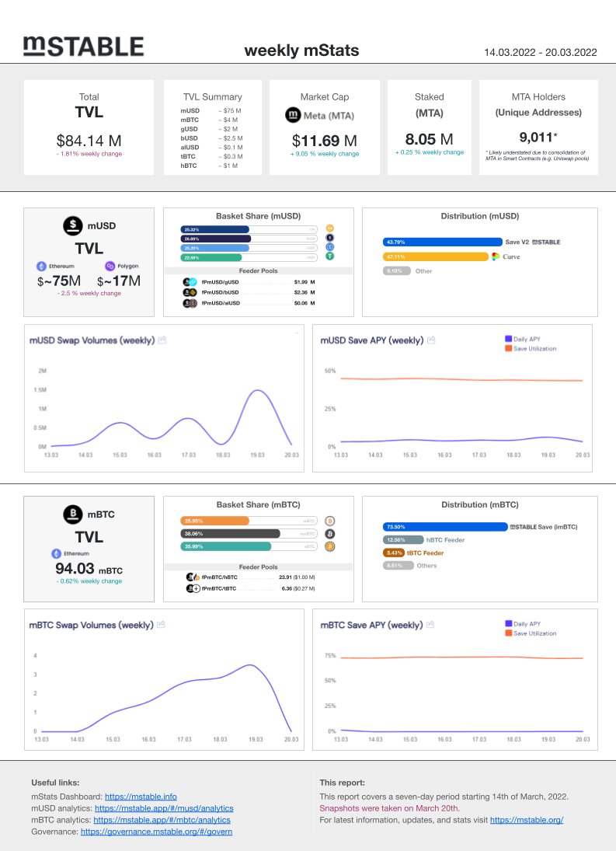The height and width of the screenshot is (851, 616).
Task: Click the fPmUSD/bUSD feeder pool icon
Action: [190, 292]
